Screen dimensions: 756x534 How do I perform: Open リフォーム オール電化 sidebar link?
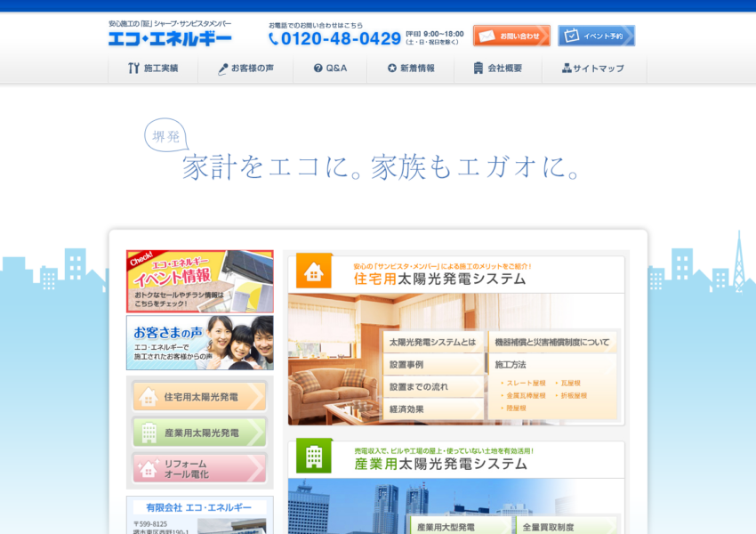click(x=199, y=468)
